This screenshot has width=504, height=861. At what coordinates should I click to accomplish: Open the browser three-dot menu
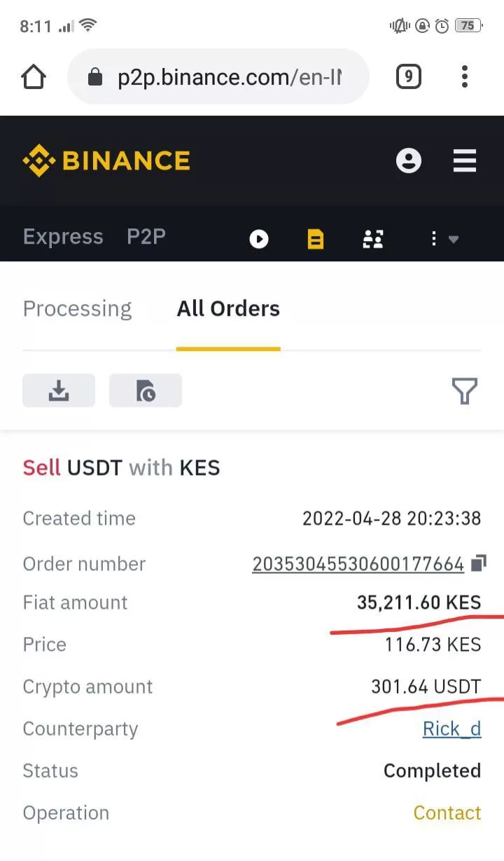pos(464,76)
